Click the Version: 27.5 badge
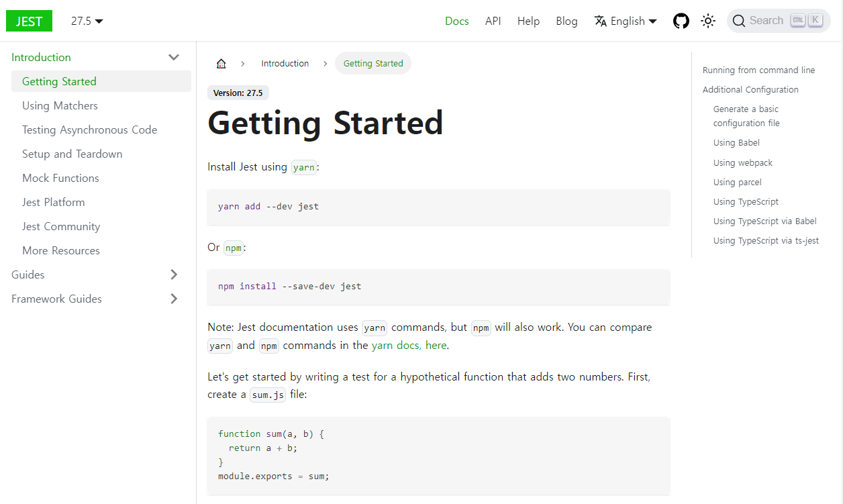This screenshot has width=843, height=504. coord(238,93)
